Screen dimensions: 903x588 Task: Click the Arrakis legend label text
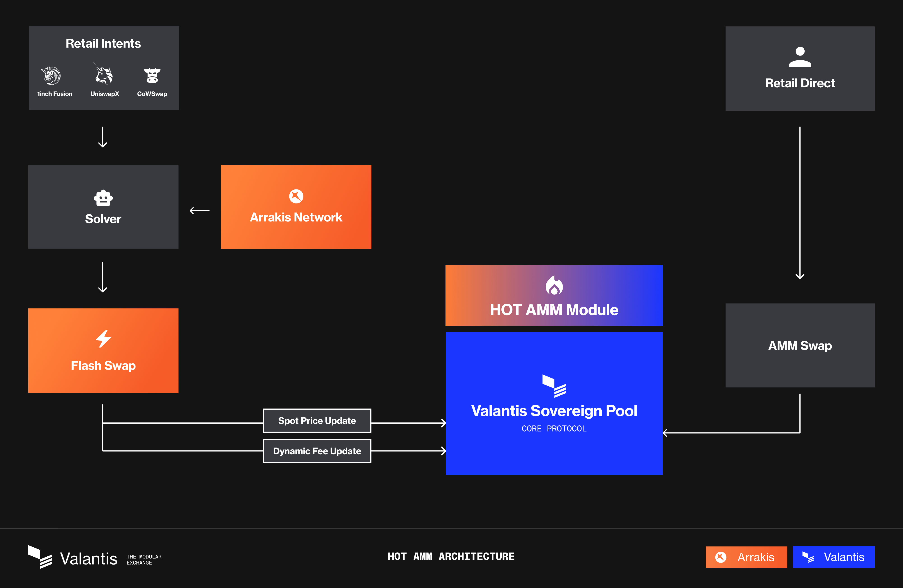point(756,557)
